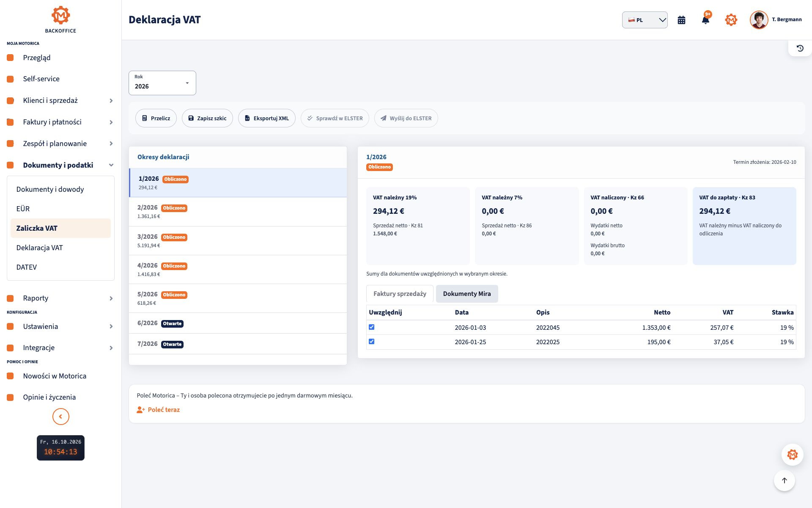The image size is (812, 508).
Task: Open history panel clock icon
Action: (x=800, y=48)
